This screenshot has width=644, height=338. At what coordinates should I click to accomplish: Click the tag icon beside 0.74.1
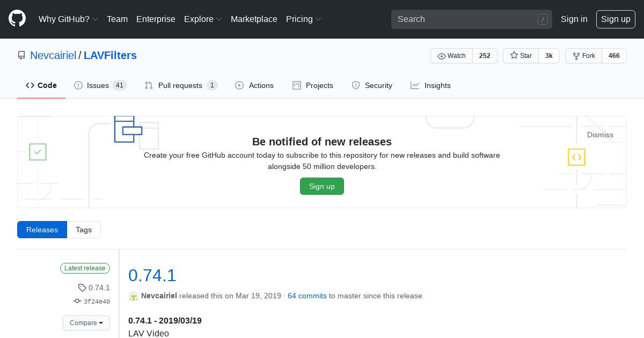coord(82,288)
